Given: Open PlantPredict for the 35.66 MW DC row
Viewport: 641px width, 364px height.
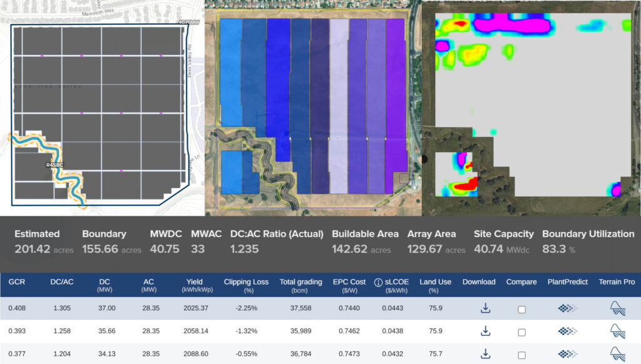Looking at the screenshot, I should (x=568, y=331).
